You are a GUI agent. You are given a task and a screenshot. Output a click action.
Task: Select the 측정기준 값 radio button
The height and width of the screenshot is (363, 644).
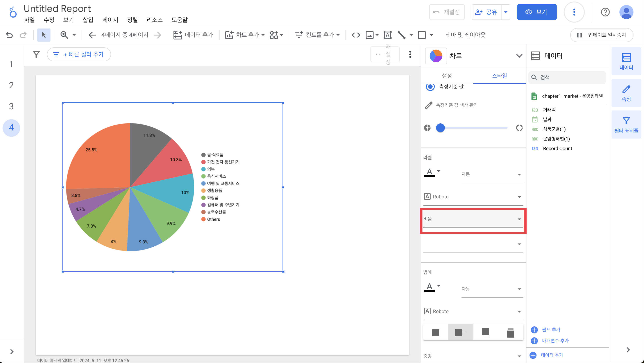tap(430, 87)
